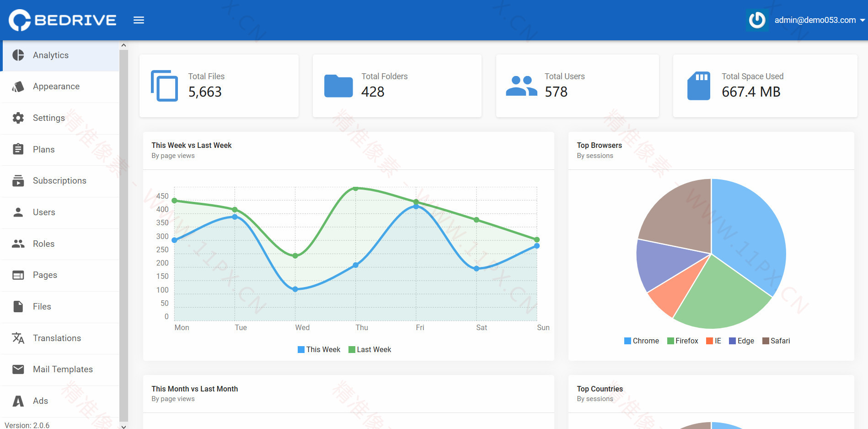This screenshot has width=868, height=429.
Task: Click Last Week data point on Thu
Action: tap(355, 188)
